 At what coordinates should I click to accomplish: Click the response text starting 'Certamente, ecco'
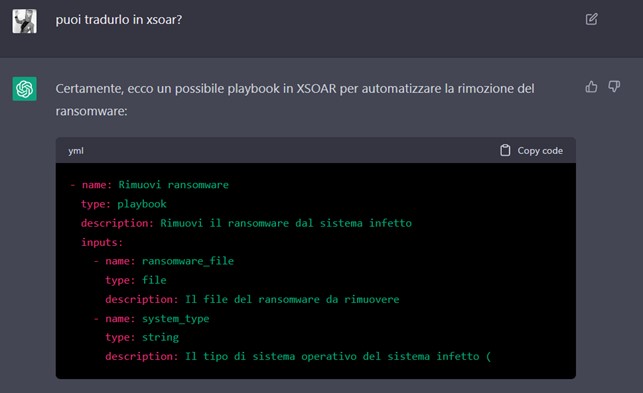295,100
